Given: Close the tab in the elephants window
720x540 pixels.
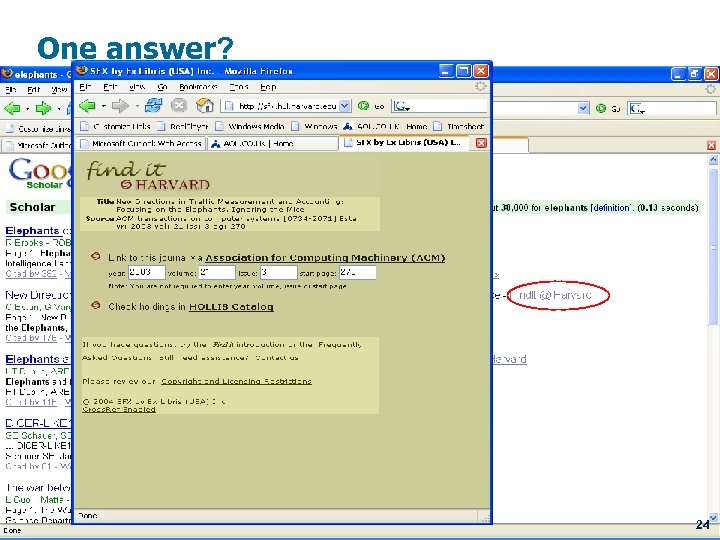Looking at the screenshot, I should [x=711, y=145].
